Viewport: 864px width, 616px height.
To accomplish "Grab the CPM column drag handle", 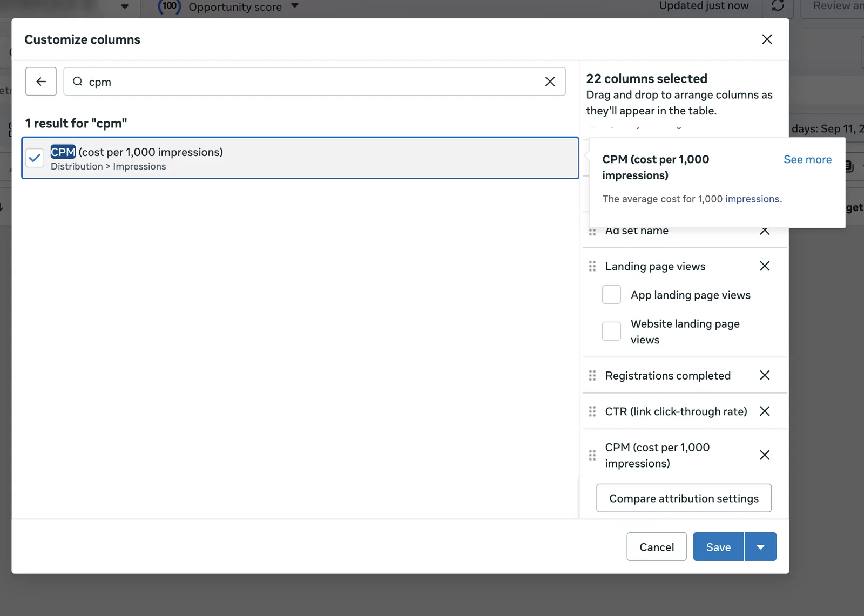I will click(x=592, y=455).
